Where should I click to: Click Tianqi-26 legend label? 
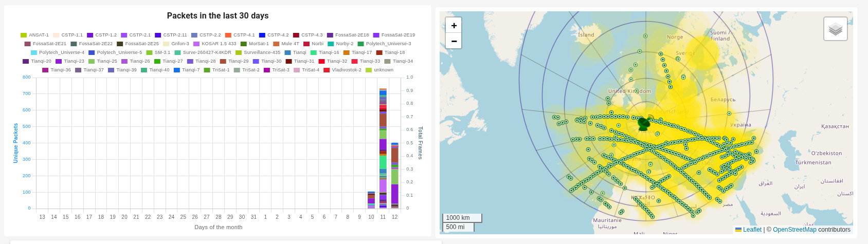pyautogui.click(x=140, y=61)
